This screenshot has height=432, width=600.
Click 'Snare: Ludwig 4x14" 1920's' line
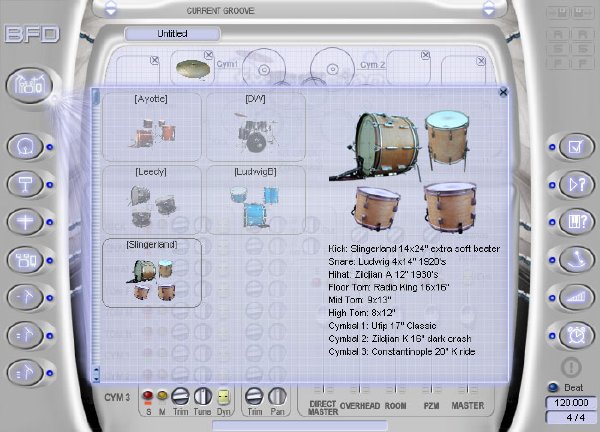(387, 262)
